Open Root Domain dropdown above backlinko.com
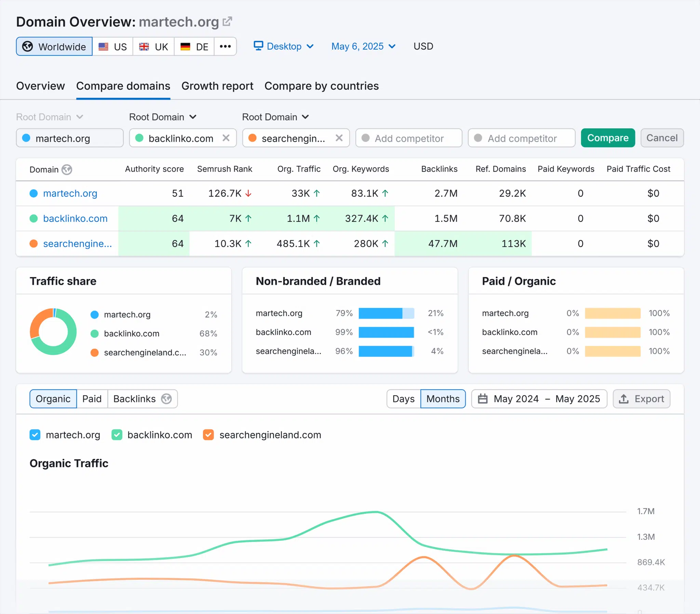Viewport: 700px width, 614px height. [163, 117]
